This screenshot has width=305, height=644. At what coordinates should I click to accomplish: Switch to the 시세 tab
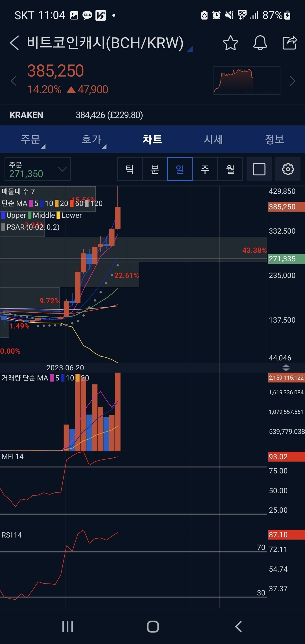coord(213,140)
